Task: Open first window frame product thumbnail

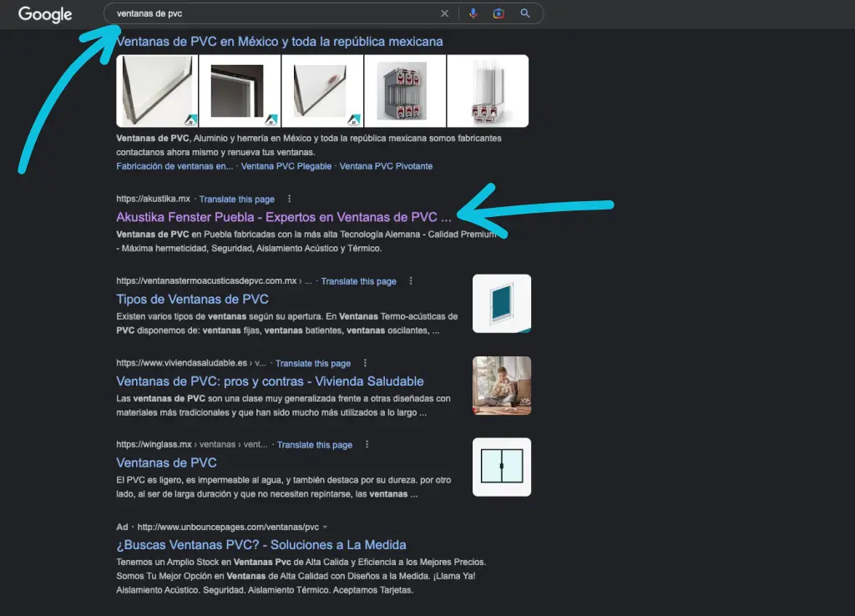Action: click(157, 91)
